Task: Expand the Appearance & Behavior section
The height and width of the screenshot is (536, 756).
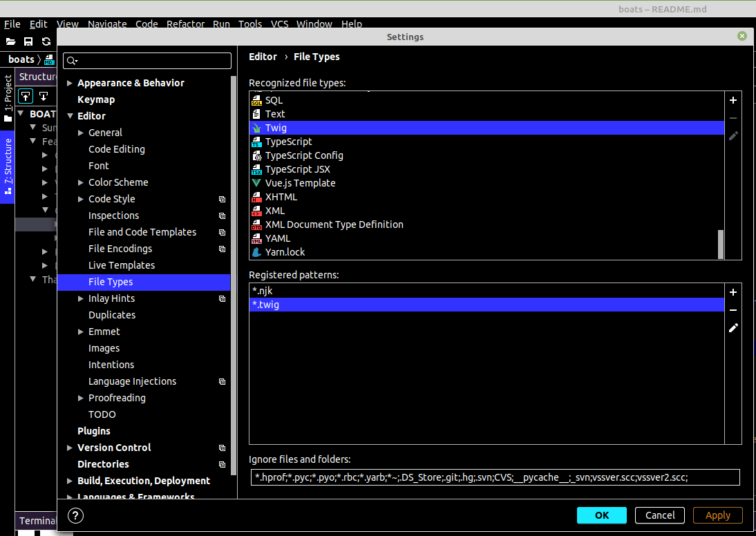Action: (69, 83)
